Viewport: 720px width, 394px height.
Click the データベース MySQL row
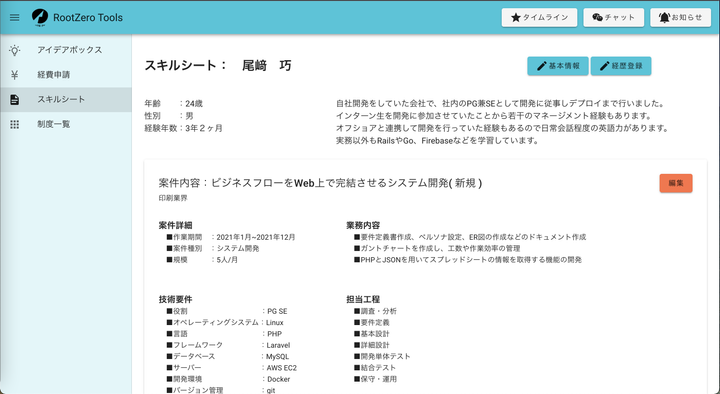pos(228,357)
